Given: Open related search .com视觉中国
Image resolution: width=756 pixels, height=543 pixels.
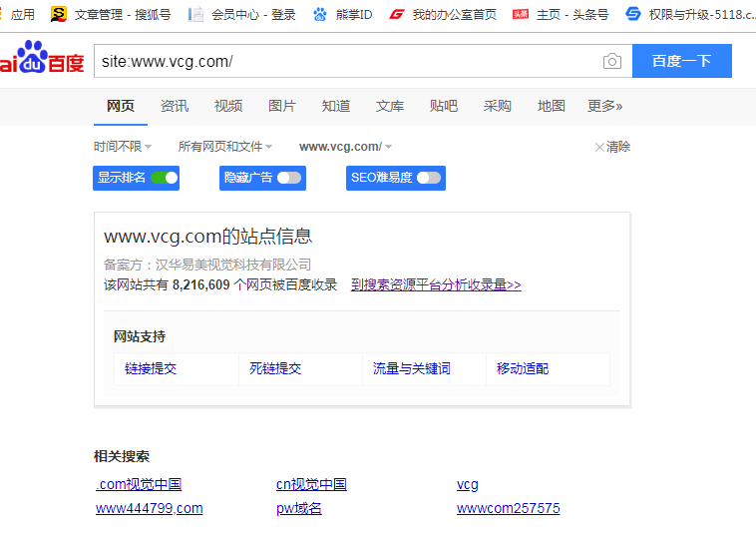Looking at the screenshot, I should [139, 484].
